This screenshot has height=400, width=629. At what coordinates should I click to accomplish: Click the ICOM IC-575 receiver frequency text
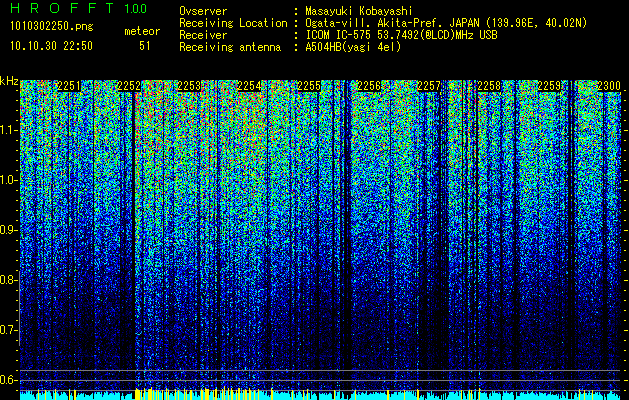(x=401, y=35)
